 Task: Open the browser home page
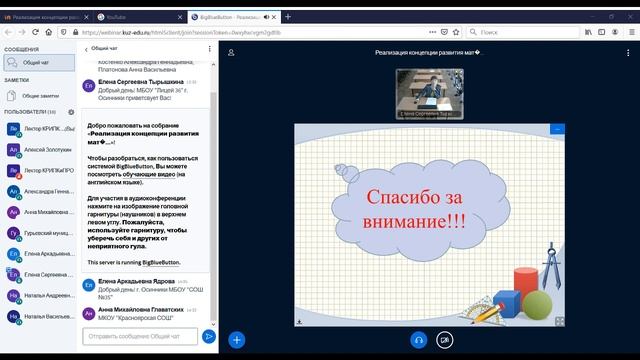coord(49,32)
